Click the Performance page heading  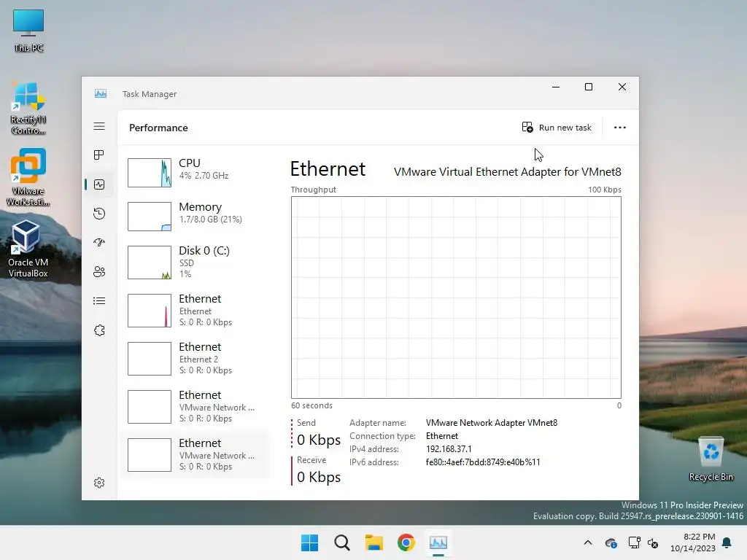(x=158, y=128)
